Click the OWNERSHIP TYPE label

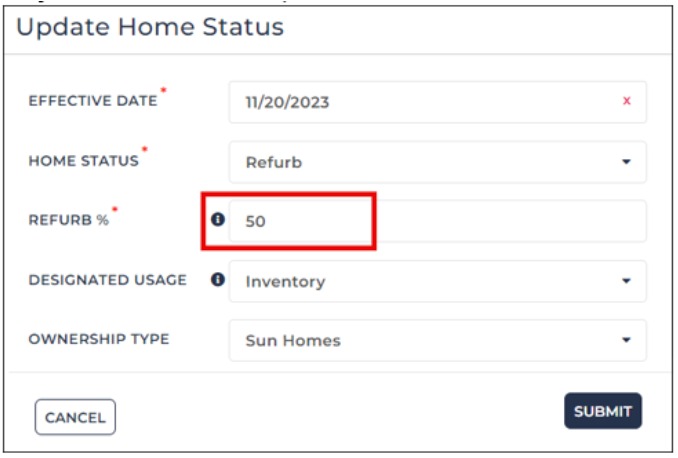pos(99,339)
